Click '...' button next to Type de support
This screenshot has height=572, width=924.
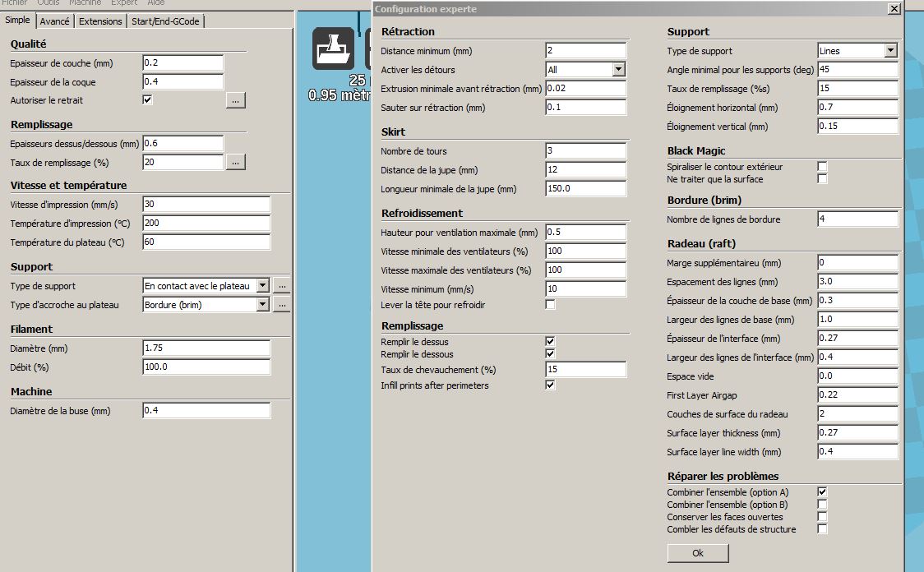point(282,286)
